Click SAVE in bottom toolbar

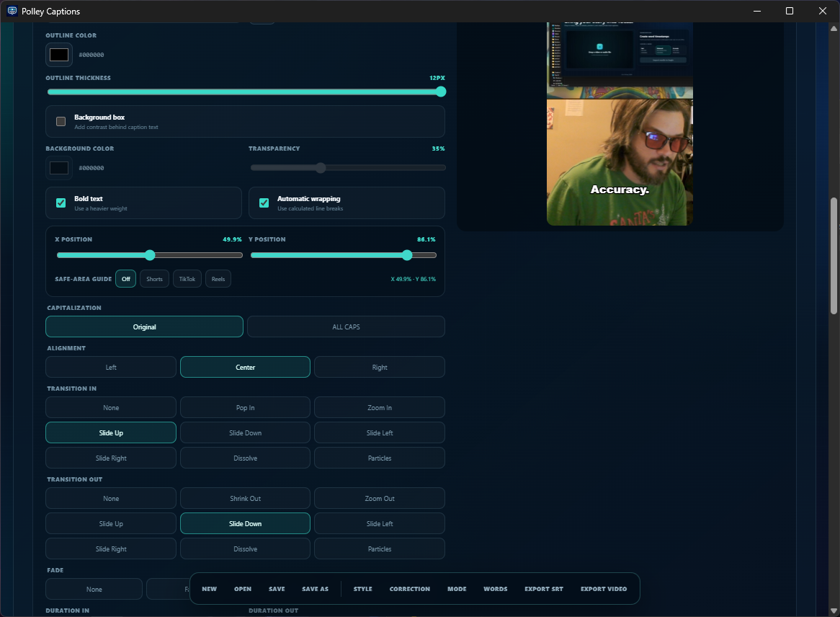point(277,589)
